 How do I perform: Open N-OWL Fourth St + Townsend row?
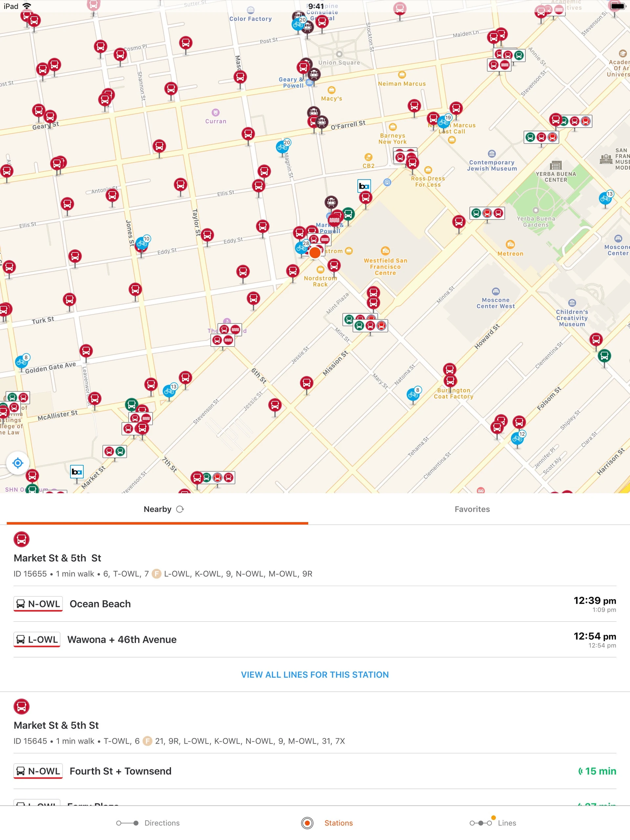click(315, 771)
